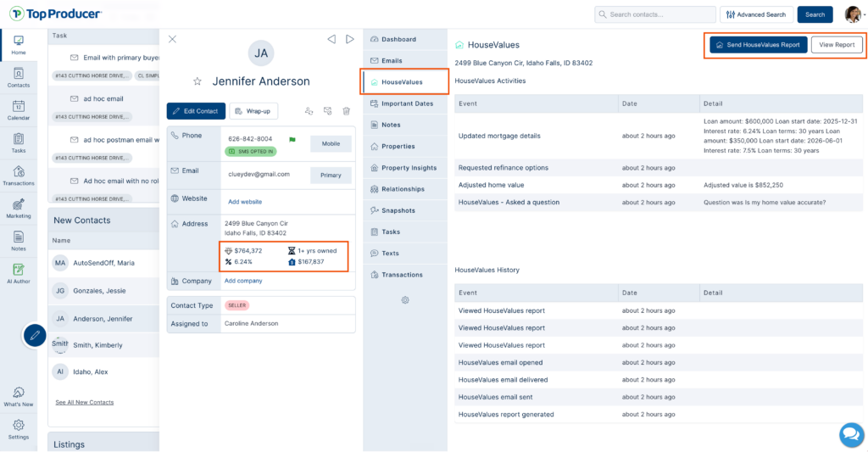
Task: Open the 'ad hoc email' task
Action: coord(103,98)
